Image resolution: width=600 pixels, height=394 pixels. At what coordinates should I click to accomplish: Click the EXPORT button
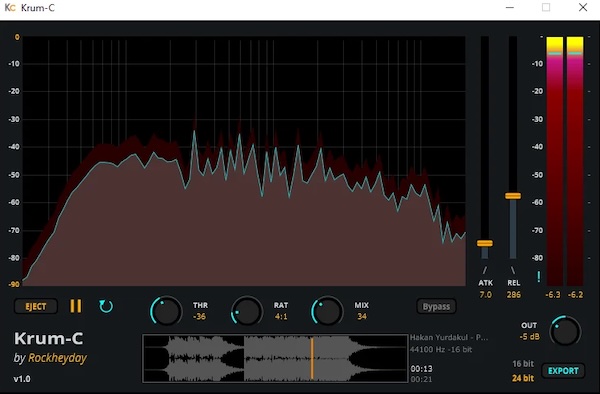[563, 371]
